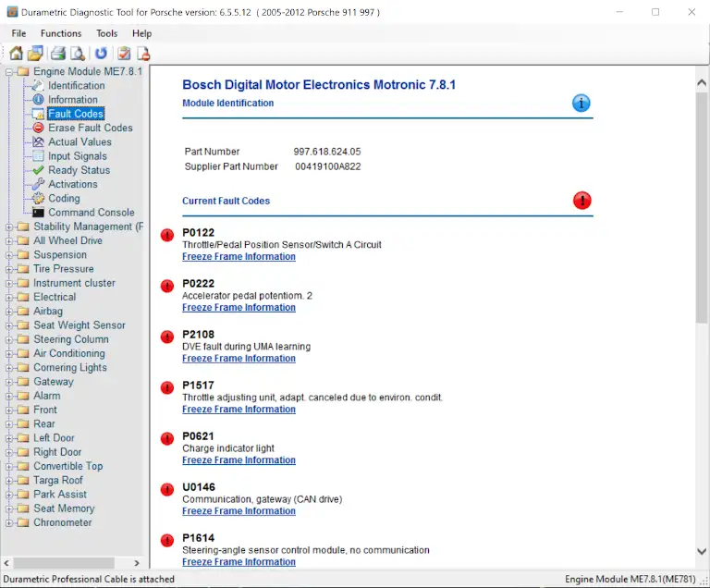
Task: Click the red error icon next to P0122
Action: coord(167,236)
